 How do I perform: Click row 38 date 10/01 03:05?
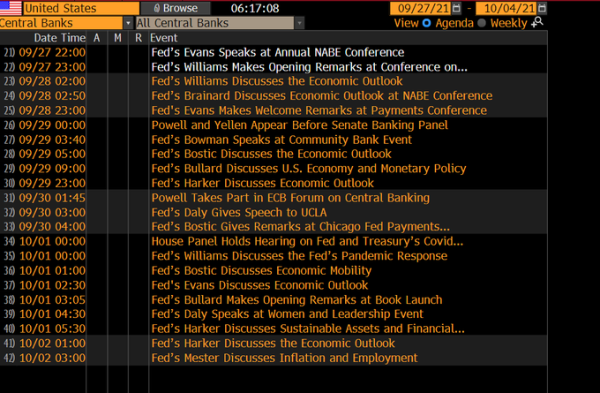52,300
